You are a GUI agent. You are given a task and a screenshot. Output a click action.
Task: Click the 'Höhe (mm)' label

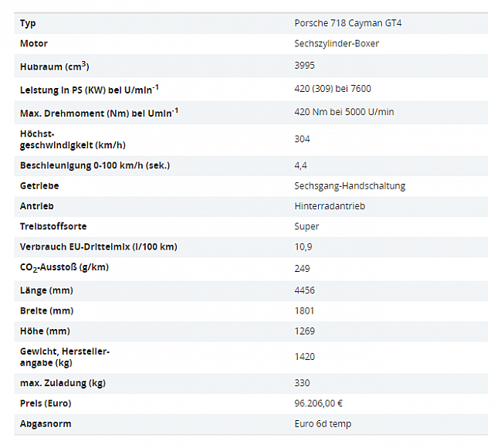pos(45,331)
